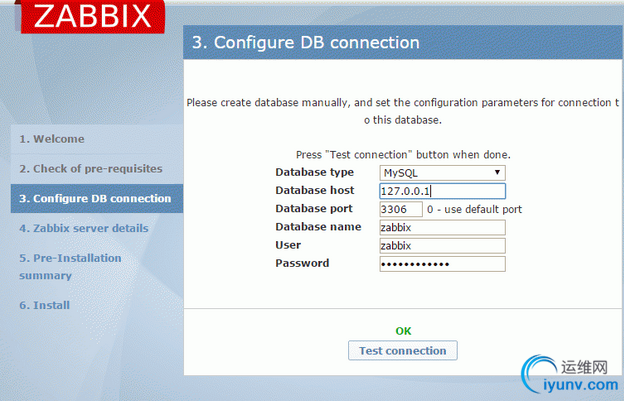The image size is (624, 401).
Task: Click the green OK status text
Action: [x=403, y=331]
